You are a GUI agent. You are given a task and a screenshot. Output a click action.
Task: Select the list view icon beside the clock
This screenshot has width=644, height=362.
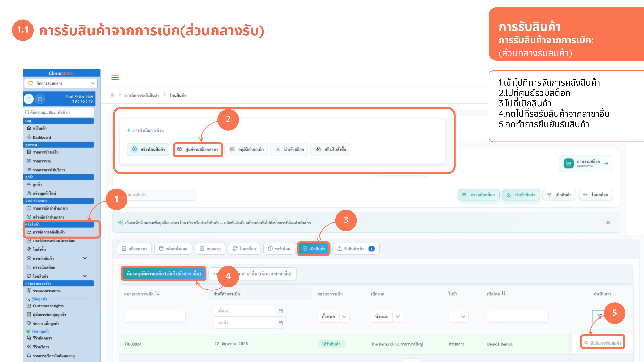coord(29,99)
